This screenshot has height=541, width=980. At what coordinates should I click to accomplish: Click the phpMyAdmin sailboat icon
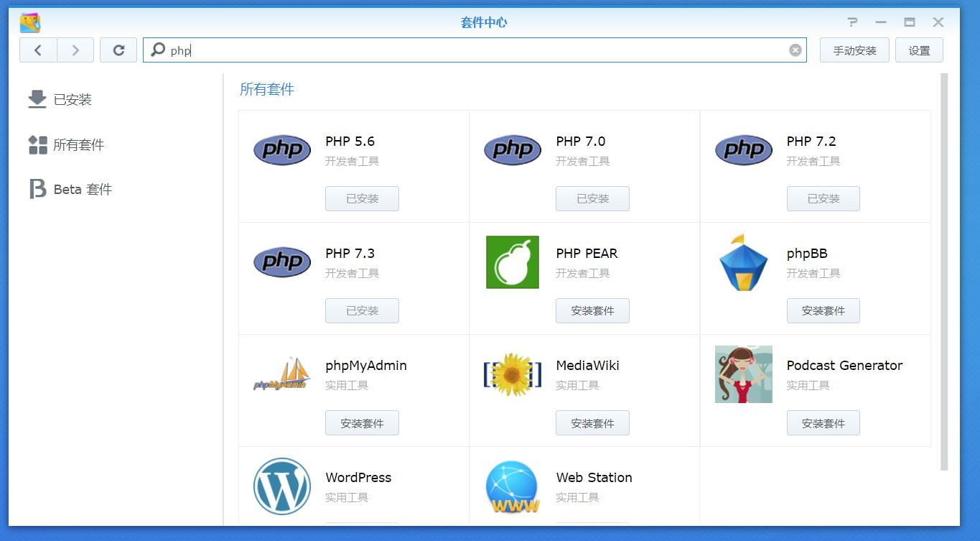281,374
